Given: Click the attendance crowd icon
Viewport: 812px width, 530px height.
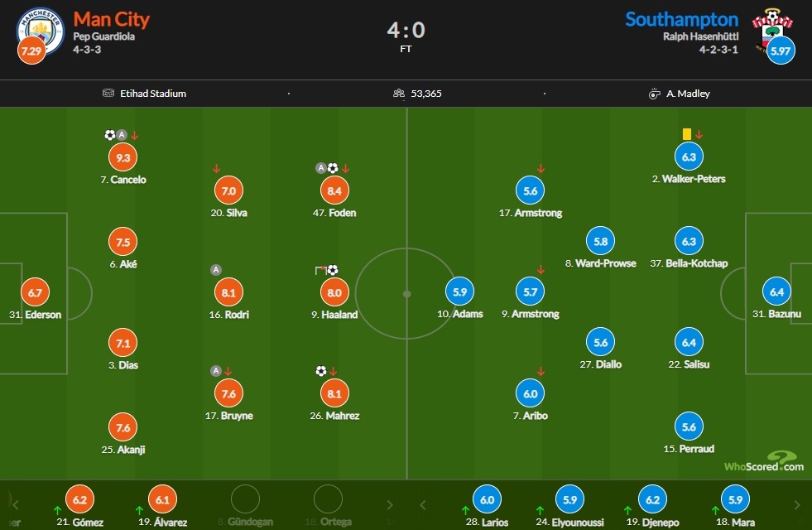Looking at the screenshot, I should click(x=399, y=94).
